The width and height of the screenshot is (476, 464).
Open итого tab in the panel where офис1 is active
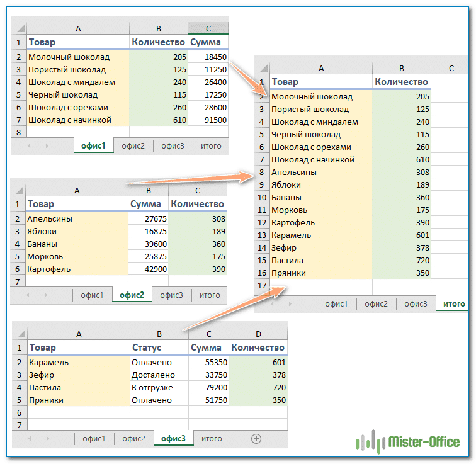pos(211,146)
